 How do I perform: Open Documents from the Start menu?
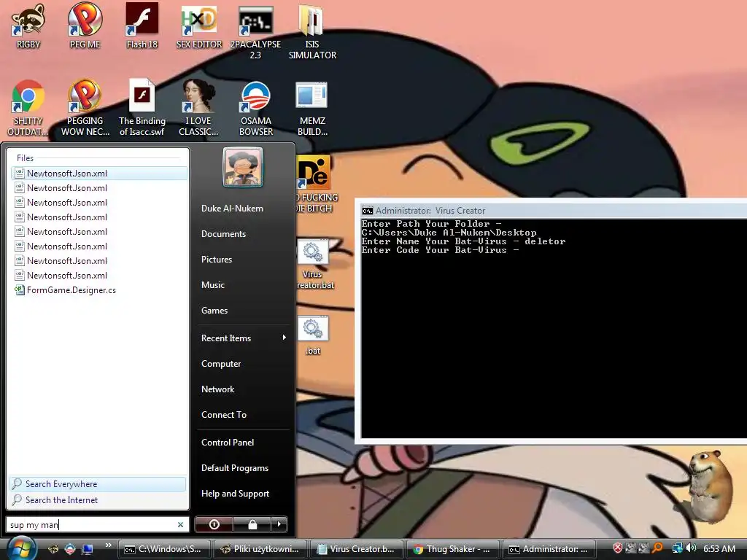223,234
